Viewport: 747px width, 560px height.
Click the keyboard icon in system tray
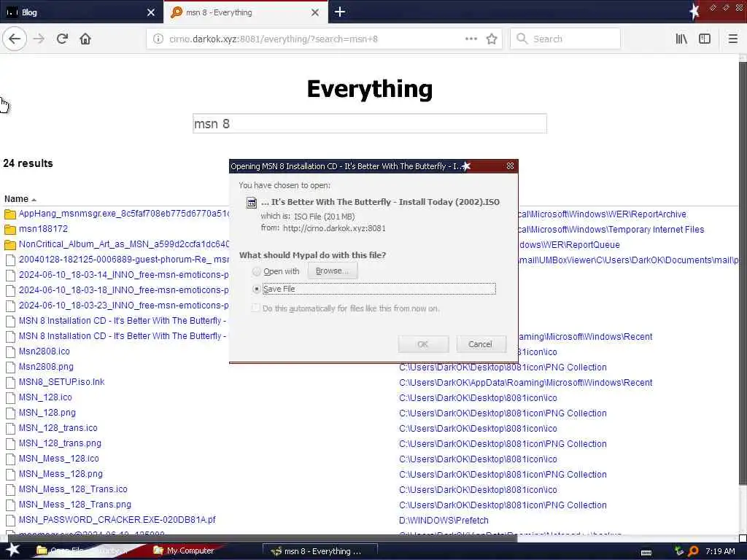point(646,552)
